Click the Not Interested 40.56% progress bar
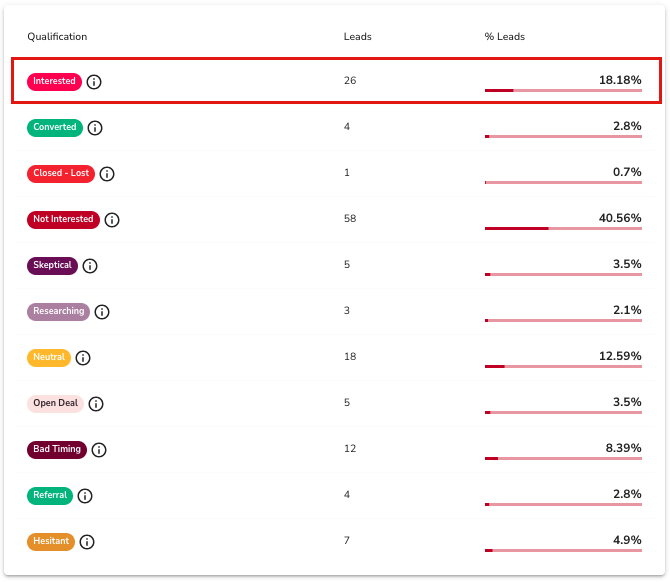Image resolution: width=670 pixels, height=582 pixels. pyautogui.click(x=563, y=228)
